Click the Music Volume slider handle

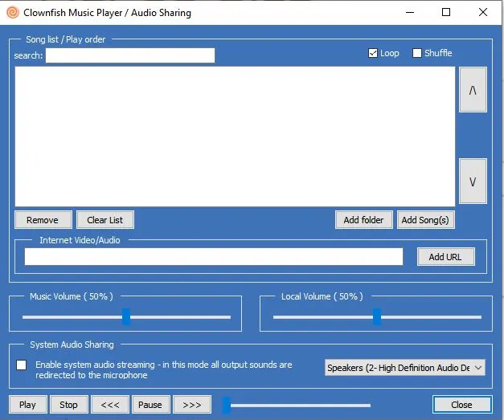click(x=126, y=317)
